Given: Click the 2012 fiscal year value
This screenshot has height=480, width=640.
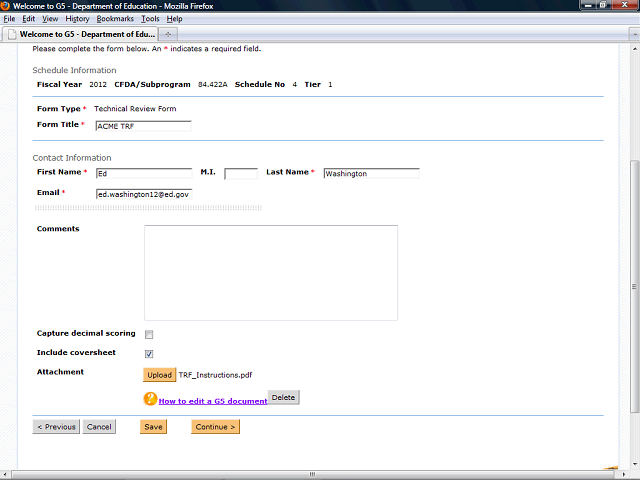Looking at the screenshot, I should (x=98, y=84).
